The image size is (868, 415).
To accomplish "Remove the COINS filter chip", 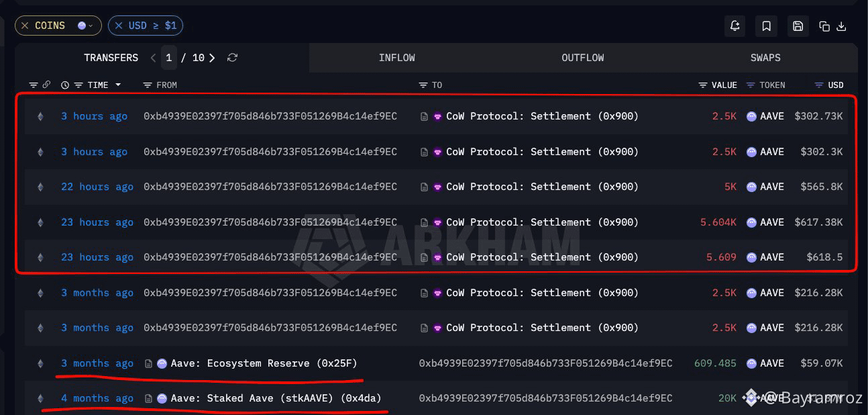I will (25, 26).
